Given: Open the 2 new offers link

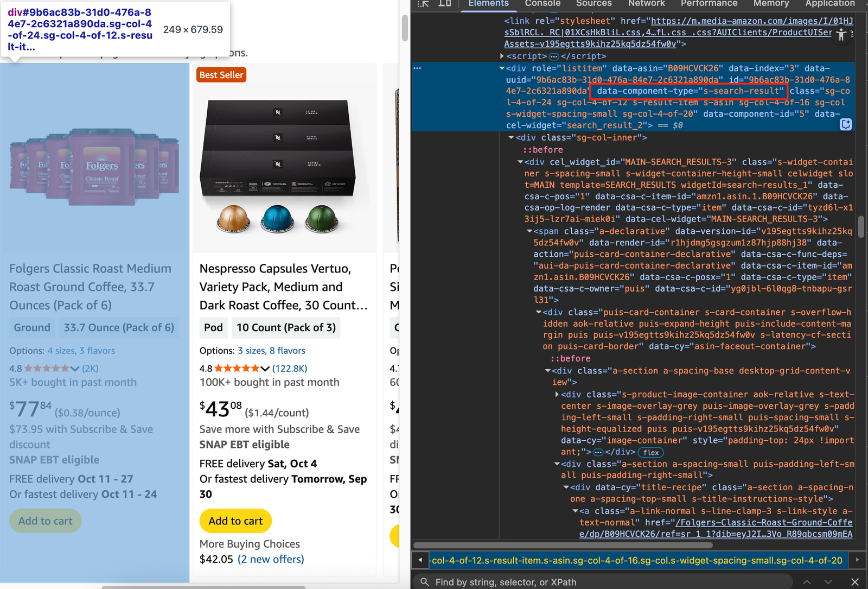Looking at the screenshot, I should pos(271,559).
